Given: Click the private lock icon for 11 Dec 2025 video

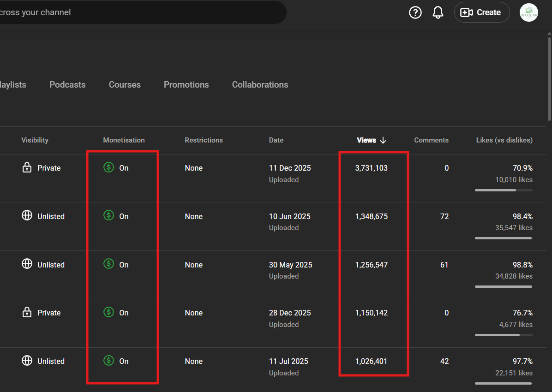Looking at the screenshot, I should coord(27,167).
